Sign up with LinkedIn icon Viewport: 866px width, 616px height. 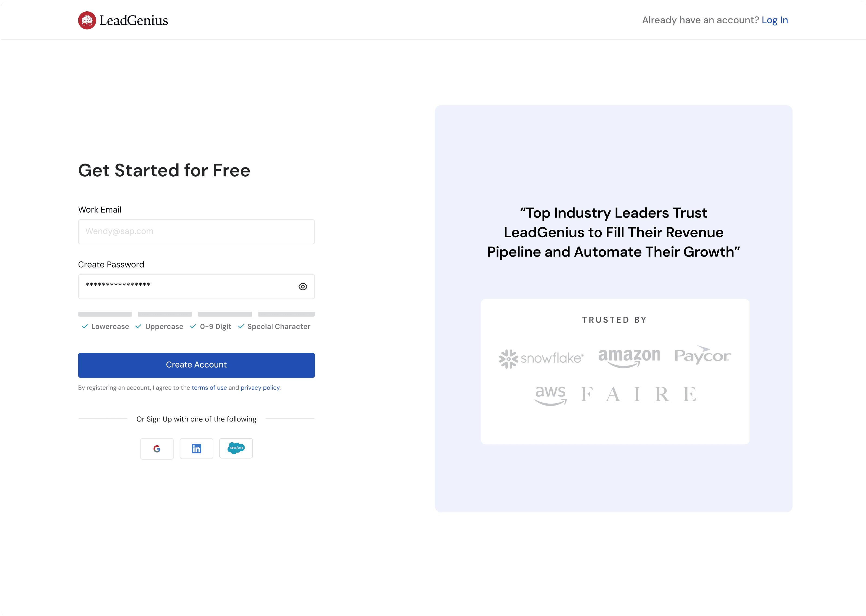coord(196,449)
